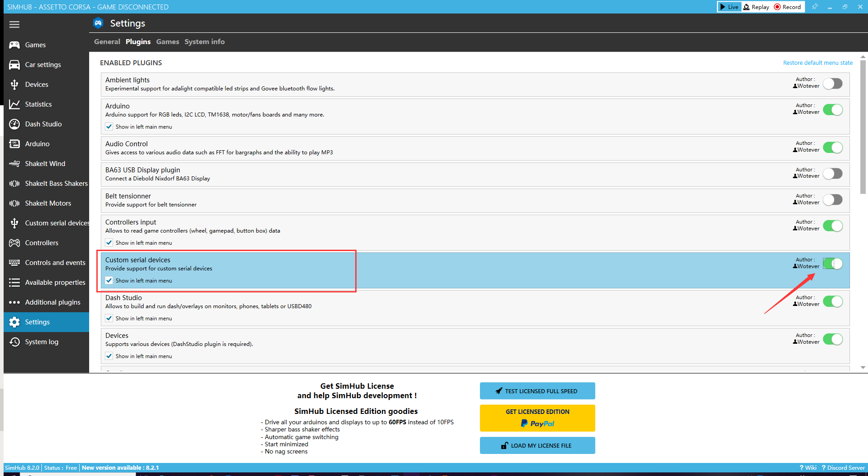Disable the Arduino plugin toggle

pyautogui.click(x=833, y=110)
